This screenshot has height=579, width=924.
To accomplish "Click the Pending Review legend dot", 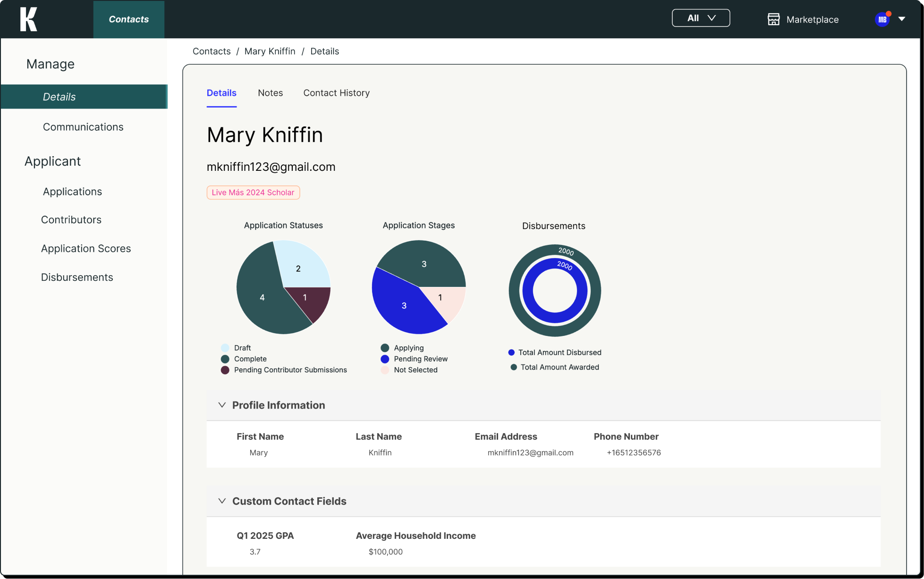I will (x=385, y=359).
